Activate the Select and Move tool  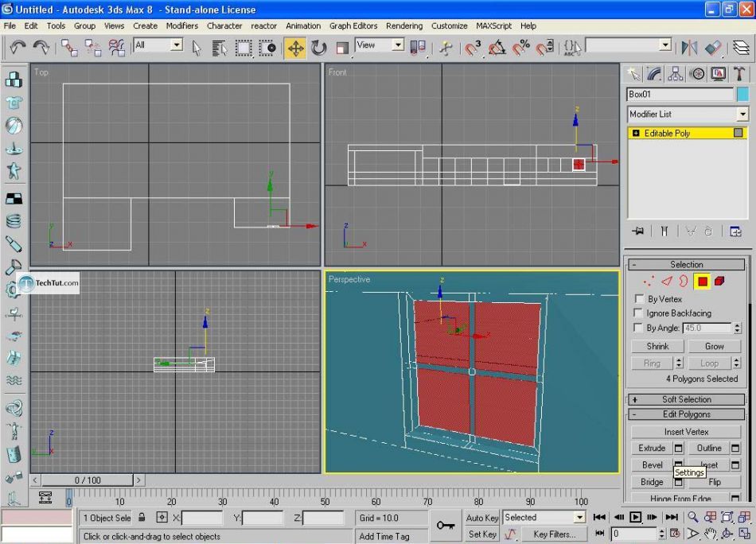click(295, 49)
